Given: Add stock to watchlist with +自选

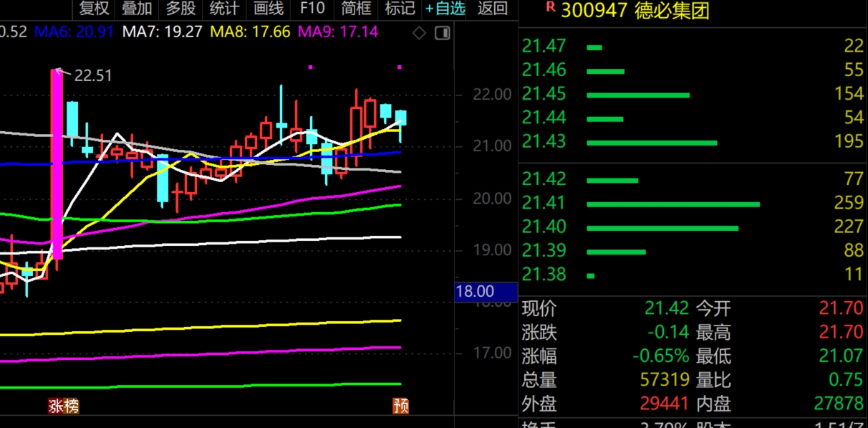Looking at the screenshot, I should pyautogui.click(x=445, y=9).
